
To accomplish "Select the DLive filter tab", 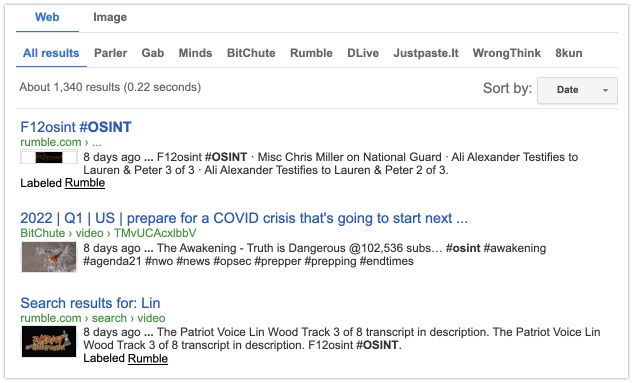I will [x=363, y=53].
